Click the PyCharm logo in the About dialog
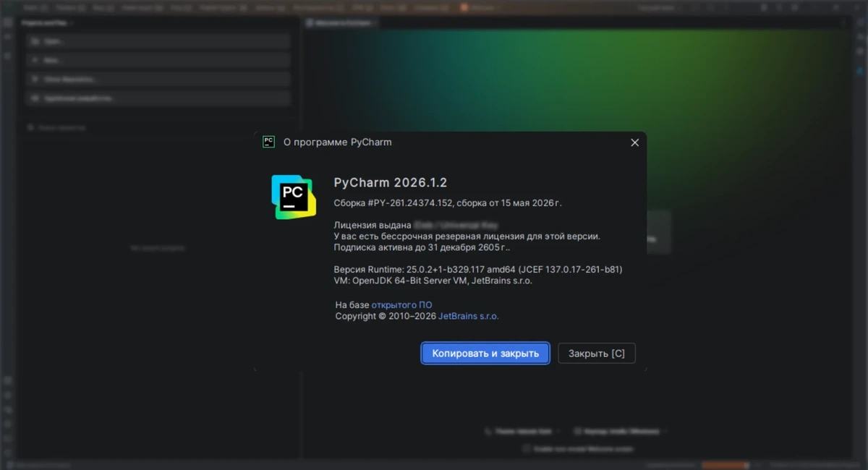 [294, 197]
